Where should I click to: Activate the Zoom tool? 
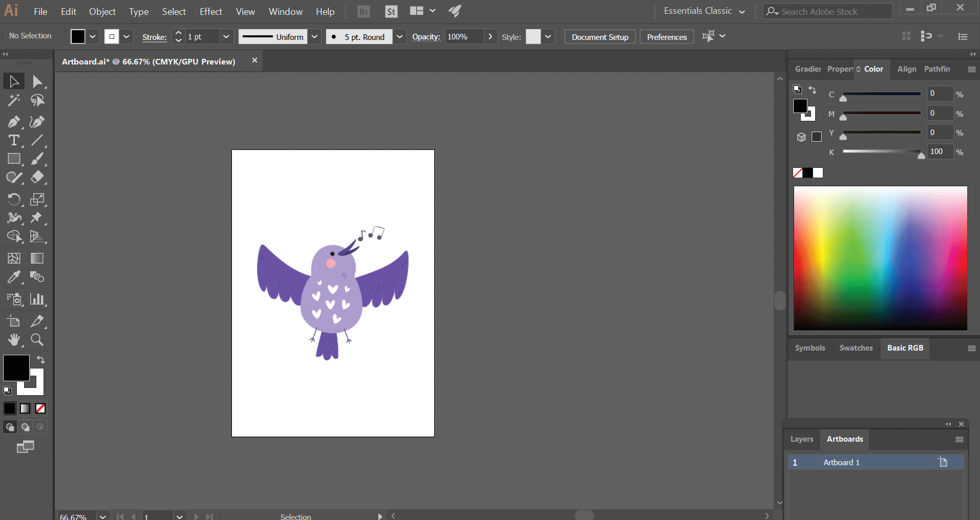pyautogui.click(x=36, y=339)
